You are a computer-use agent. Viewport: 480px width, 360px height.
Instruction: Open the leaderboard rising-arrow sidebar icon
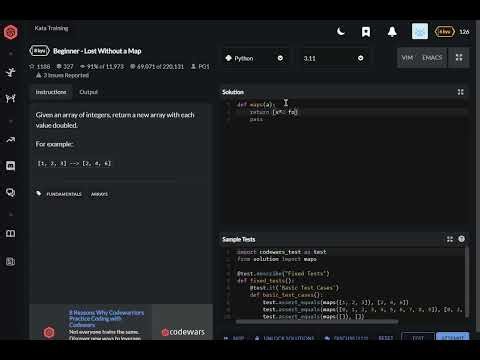point(11,140)
